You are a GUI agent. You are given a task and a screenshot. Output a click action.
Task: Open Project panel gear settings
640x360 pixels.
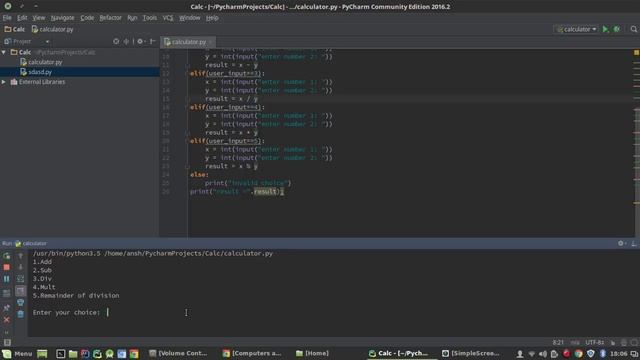[x=140, y=41]
